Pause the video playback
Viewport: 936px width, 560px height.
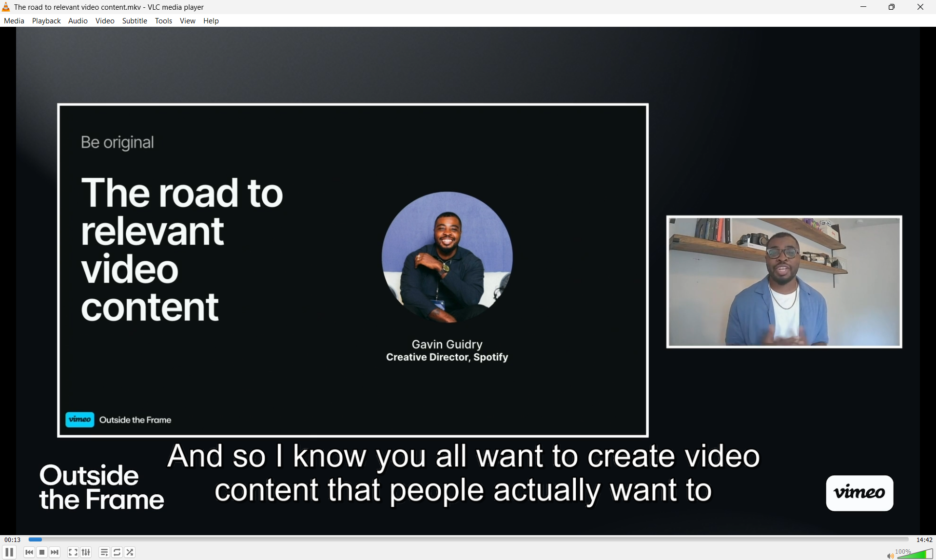tap(9, 552)
